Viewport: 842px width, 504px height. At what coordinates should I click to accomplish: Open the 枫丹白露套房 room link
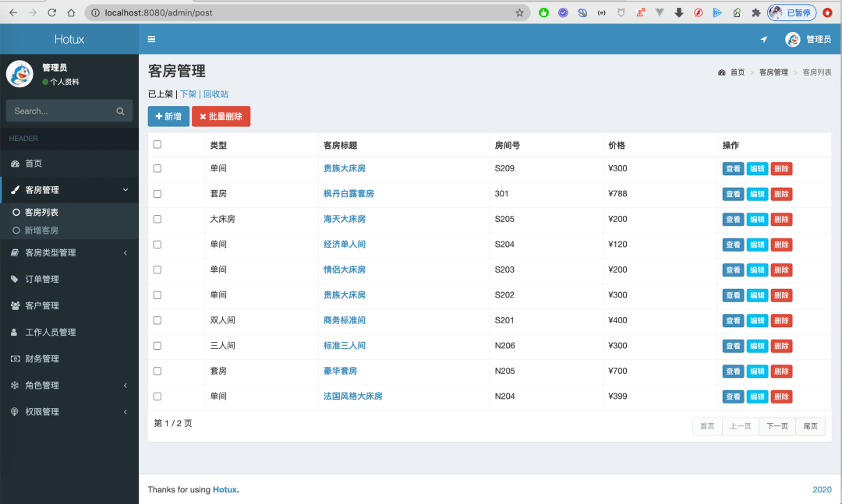click(348, 194)
